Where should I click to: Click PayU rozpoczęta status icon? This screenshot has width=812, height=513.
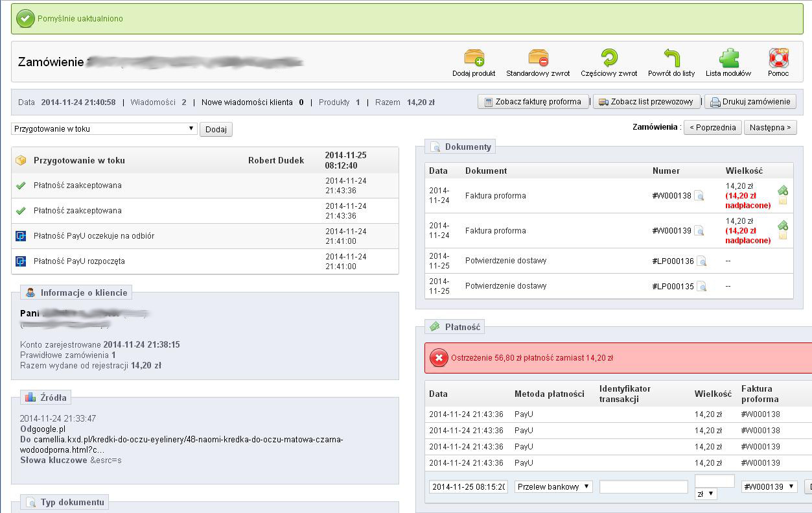21,261
